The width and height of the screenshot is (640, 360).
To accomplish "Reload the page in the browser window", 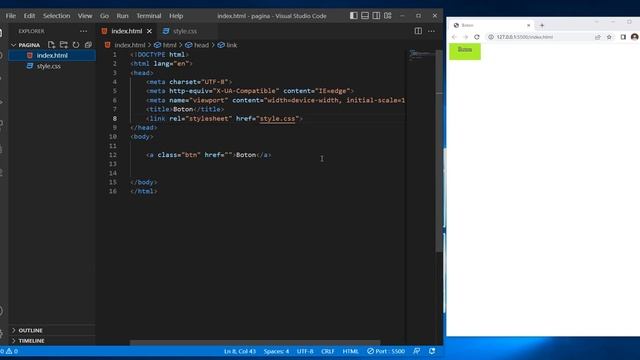I will click(x=476, y=37).
